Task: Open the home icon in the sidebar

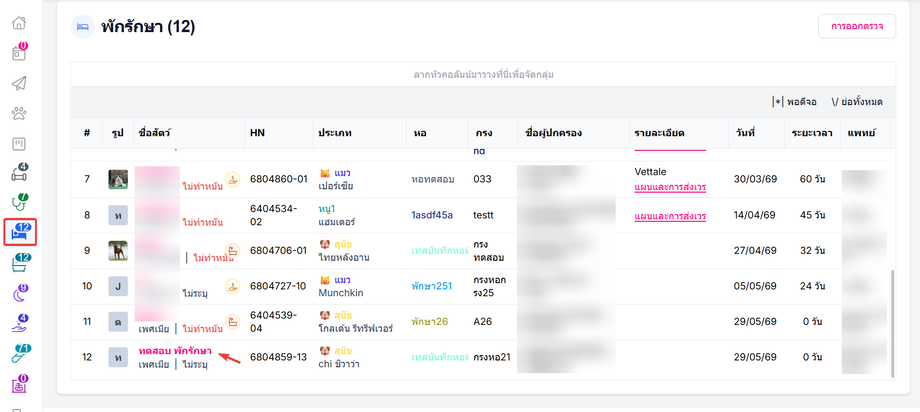Action: click(19, 23)
